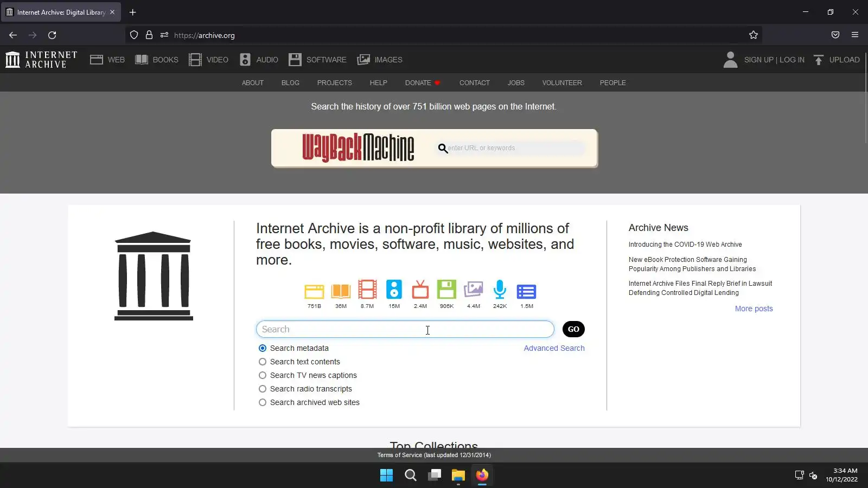Image resolution: width=868 pixels, height=488 pixels.
Task: Open the Volunteer menu item
Action: [562, 83]
